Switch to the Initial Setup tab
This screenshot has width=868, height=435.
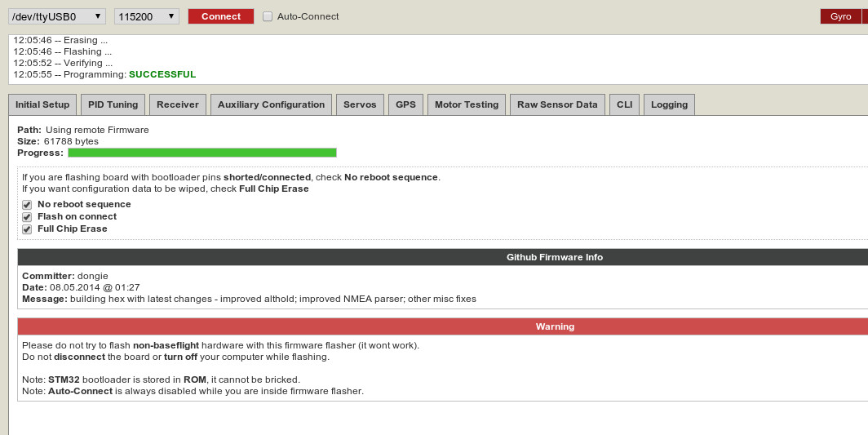coord(42,104)
